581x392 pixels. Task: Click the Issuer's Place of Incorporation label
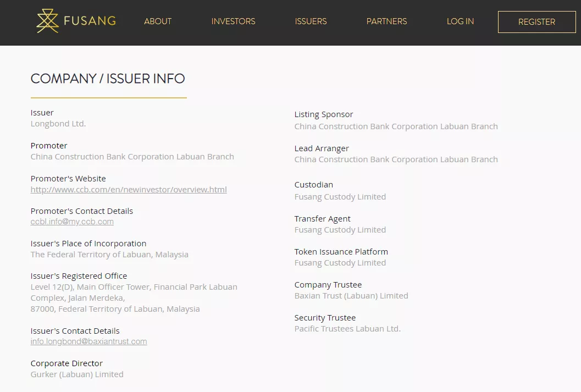(88, 244)
